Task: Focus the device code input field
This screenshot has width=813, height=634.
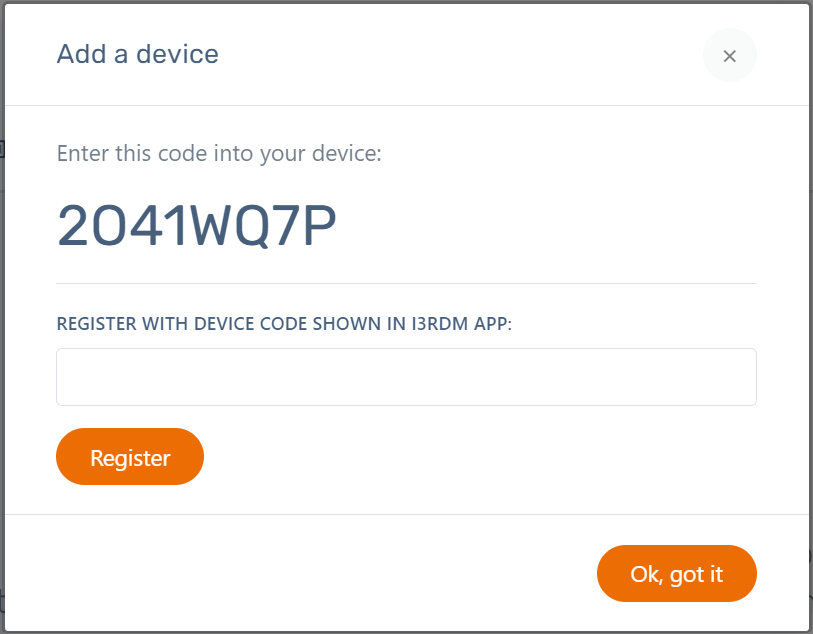Action: (x=406, y=377)
